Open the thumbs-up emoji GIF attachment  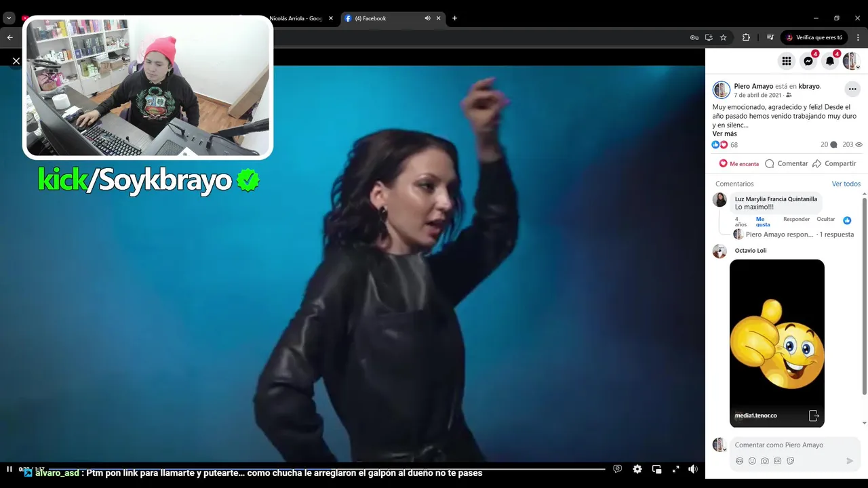(777, 343)
